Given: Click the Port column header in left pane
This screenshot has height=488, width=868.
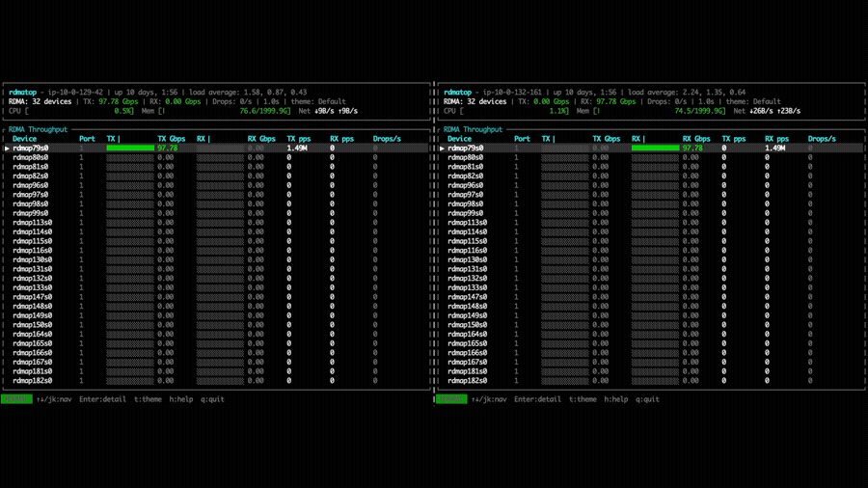Looking at the screenshot, I should 87,139.
